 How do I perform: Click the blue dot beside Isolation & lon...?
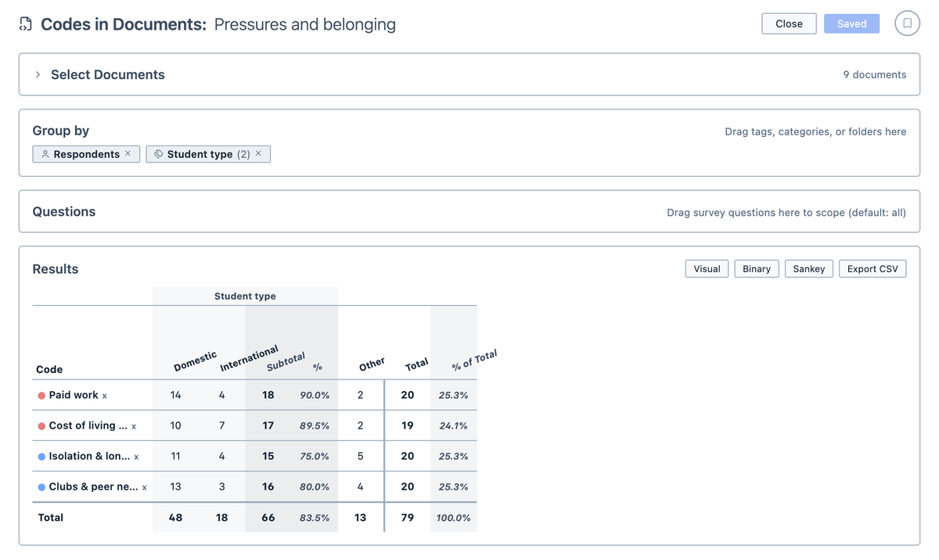point(41,457)
